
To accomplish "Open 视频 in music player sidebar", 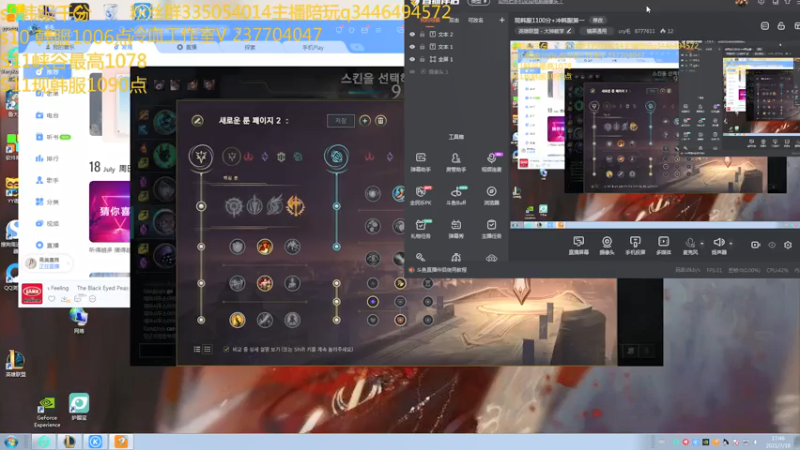I will 47,223.
